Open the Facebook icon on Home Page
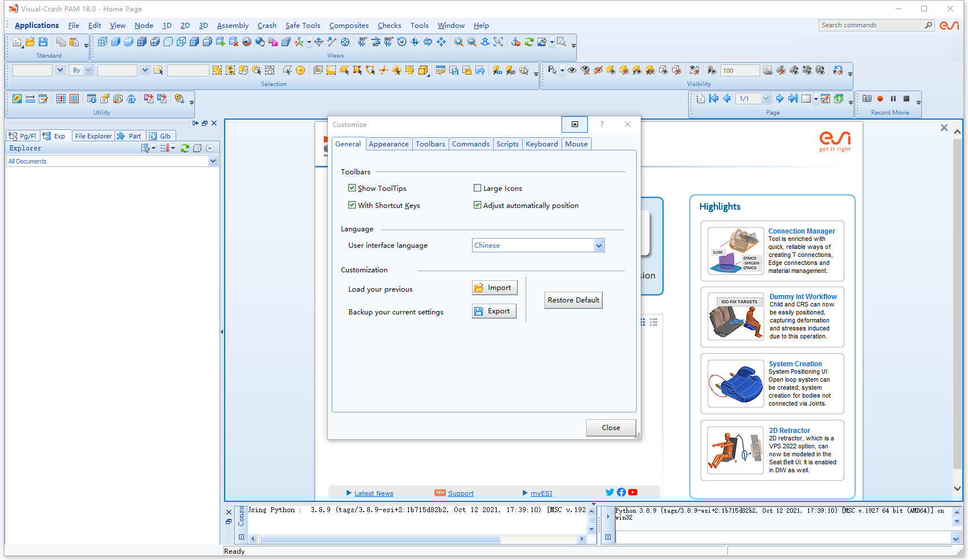The image size is (968, 560). pyautogui.click(x=621, y=492)
